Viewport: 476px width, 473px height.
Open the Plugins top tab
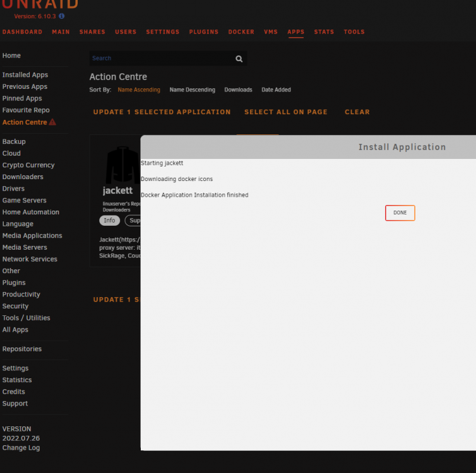pos(204,32)
